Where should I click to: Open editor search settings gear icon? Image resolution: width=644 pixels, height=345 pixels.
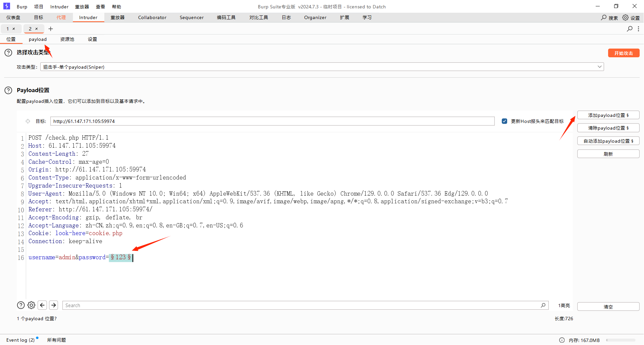tap(31, 305)
